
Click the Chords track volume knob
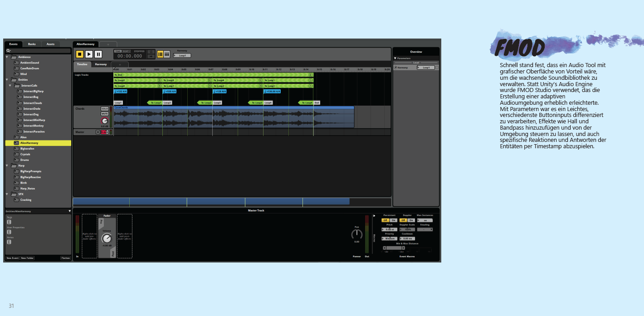point(105,121)
